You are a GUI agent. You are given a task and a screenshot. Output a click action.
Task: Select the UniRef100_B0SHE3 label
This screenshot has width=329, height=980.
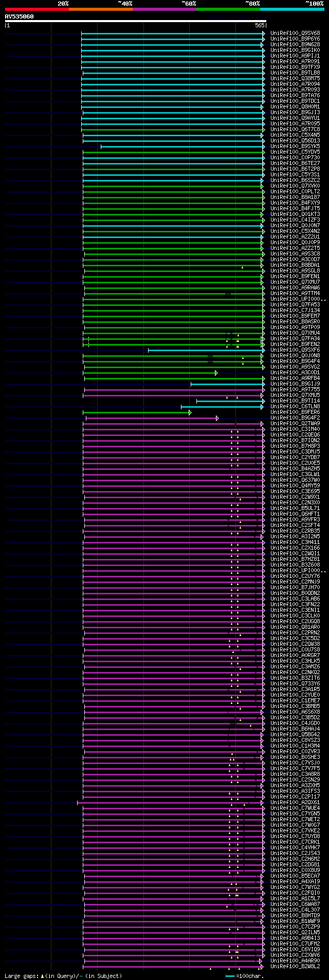(295, 757)
